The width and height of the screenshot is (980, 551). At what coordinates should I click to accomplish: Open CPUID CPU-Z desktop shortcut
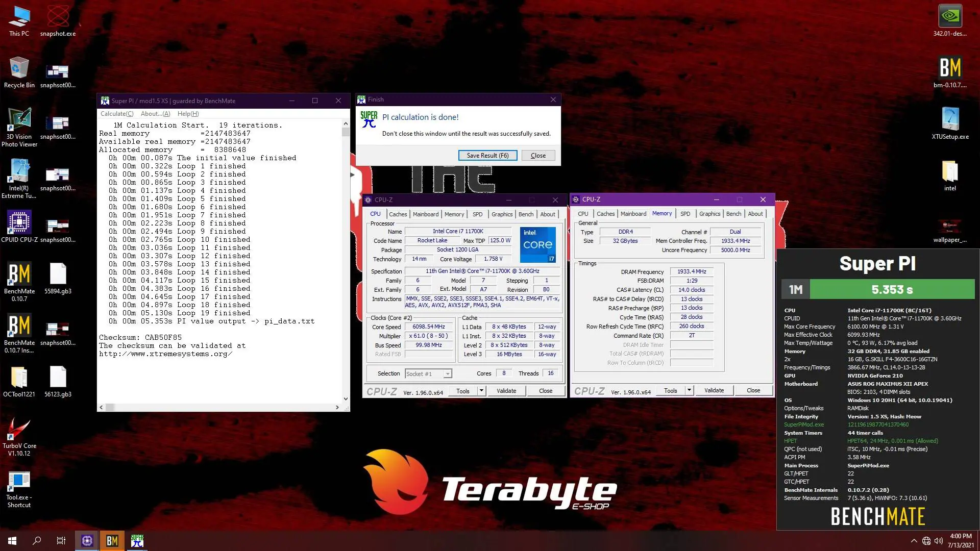pos(19,227)
